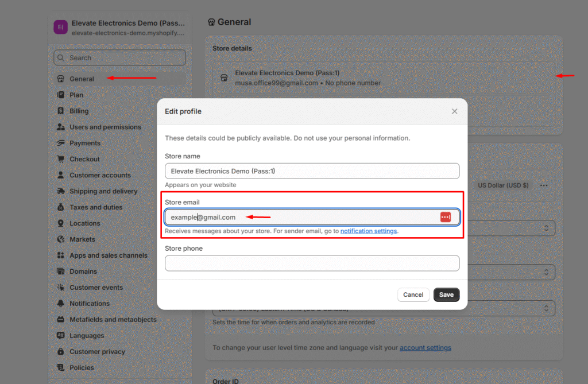Click the Domains icon in the sidebar

click(x=61, y=271)
